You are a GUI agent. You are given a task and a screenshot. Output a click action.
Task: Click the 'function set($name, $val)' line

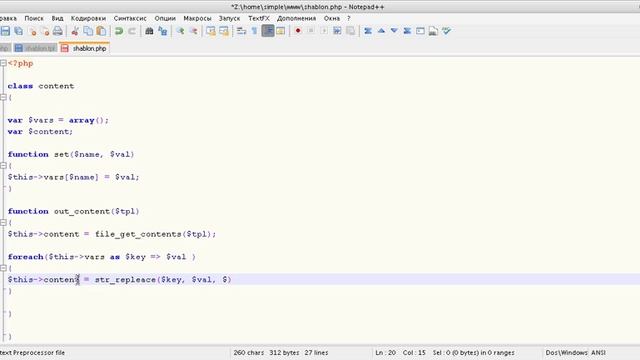point(71,154)
